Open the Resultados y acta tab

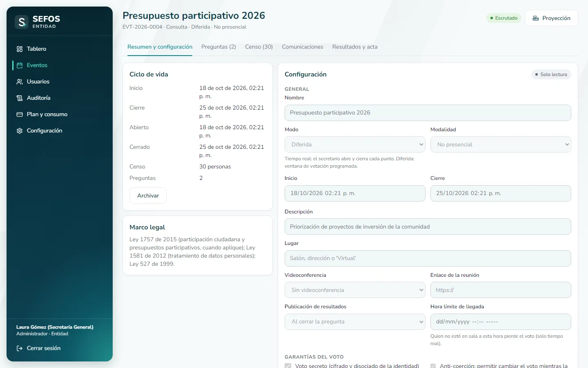point(355,47)
